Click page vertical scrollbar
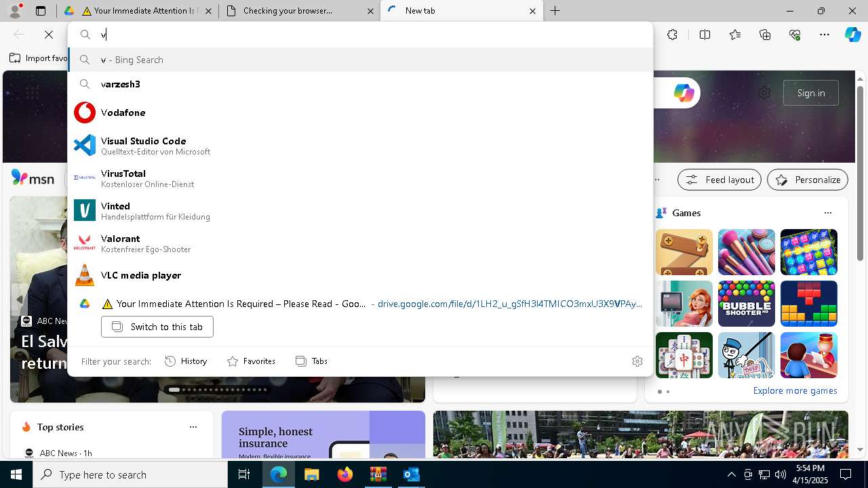This screenshot has height=488, width=868. (x=861, y=173)
